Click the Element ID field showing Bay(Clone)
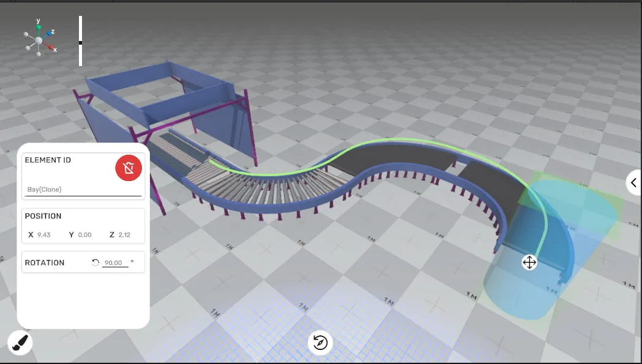This screenshot has height=364, width=642. pyautogui.click(x=83, y=190)
